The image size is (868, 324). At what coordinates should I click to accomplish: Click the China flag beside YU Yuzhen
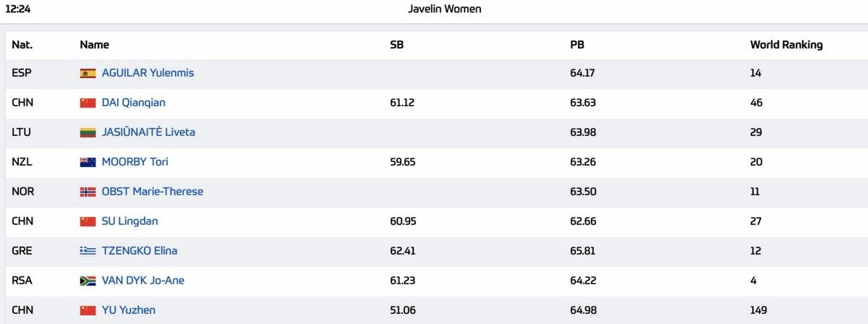88,310
